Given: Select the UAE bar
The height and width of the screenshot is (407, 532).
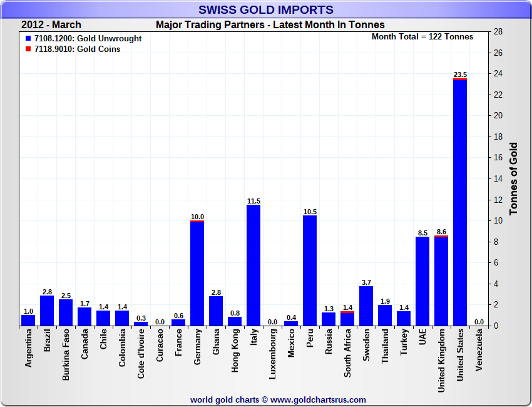Looking at the screenshot, I should pos(422,281).
